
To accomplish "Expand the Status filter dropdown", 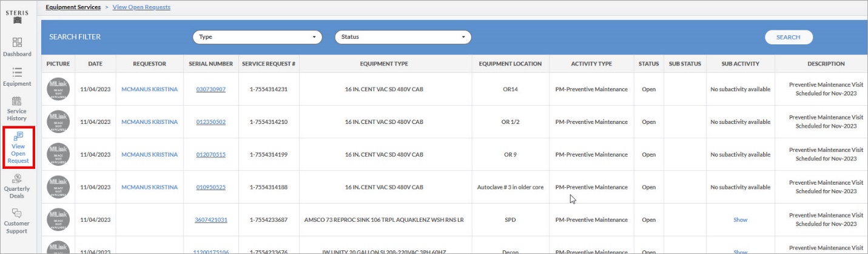I will [x=403, y=37].
